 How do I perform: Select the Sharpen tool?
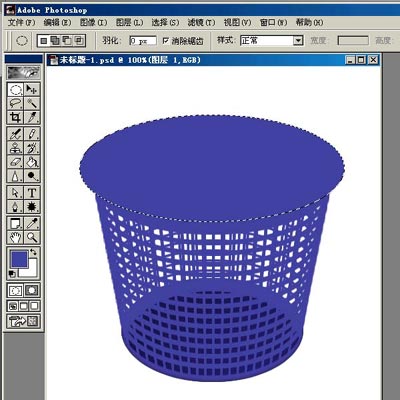click(x=15, y=176)
